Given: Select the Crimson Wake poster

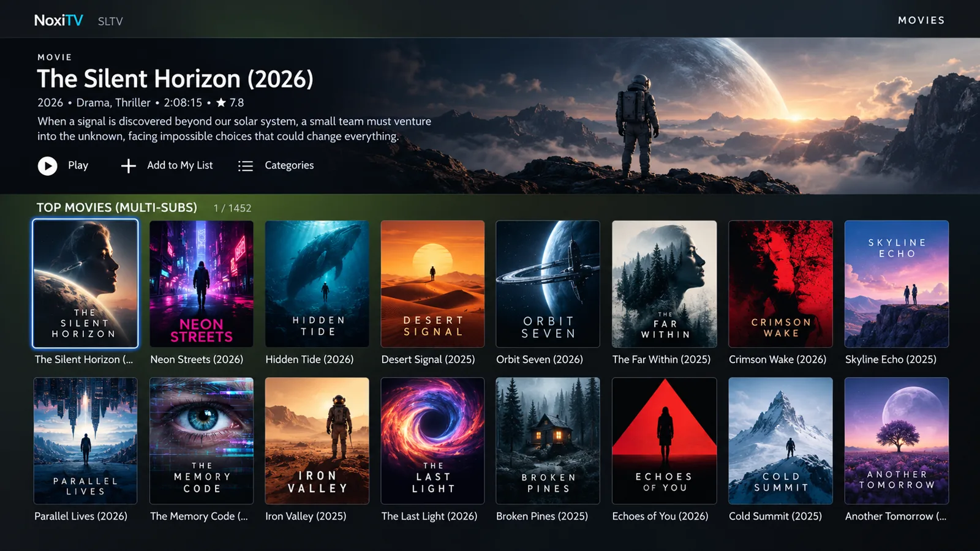Looking at the screenshot, I should point(780,284).
